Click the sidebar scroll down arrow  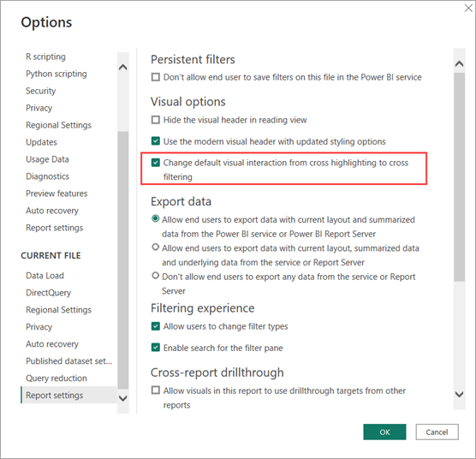[123, 398]
